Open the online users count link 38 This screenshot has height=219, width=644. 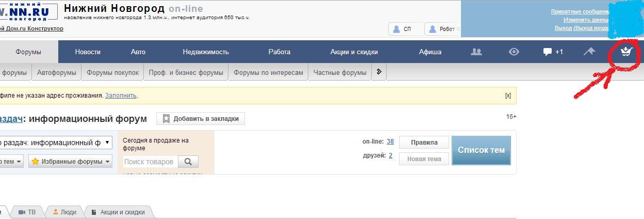[x=390, y=142]
